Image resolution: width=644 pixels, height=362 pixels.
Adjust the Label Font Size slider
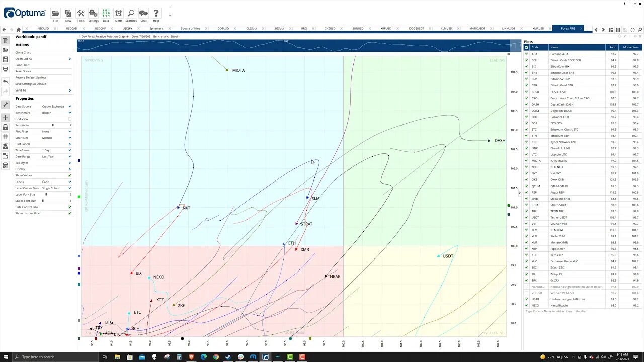[46, 194]
